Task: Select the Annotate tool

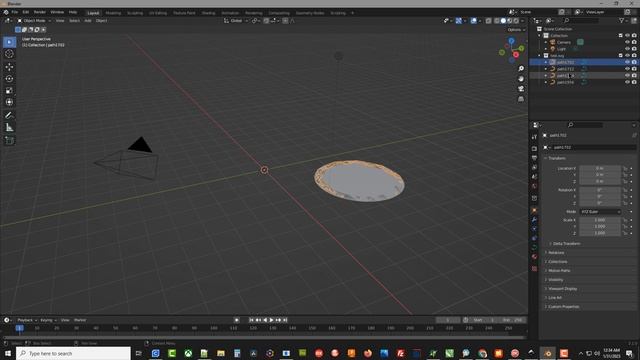Action: [x=9, y=116]
